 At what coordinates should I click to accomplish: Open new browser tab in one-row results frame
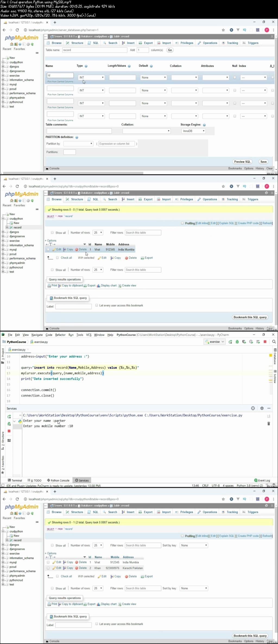tap(55, 179)
